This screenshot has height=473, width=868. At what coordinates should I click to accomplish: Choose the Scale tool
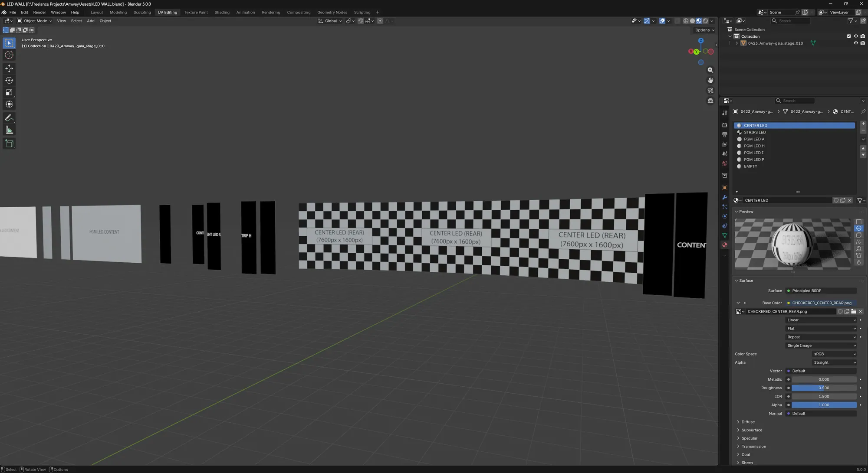point(9,92)
